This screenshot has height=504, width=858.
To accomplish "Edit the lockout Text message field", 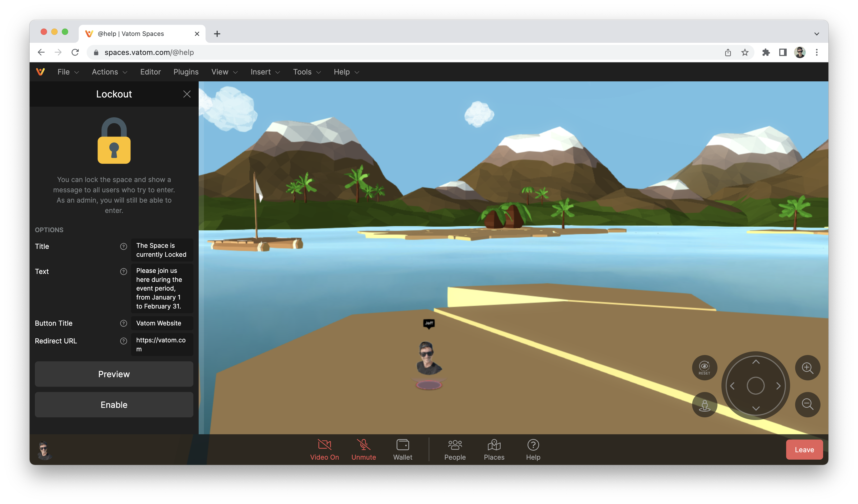I will (162, 288).
